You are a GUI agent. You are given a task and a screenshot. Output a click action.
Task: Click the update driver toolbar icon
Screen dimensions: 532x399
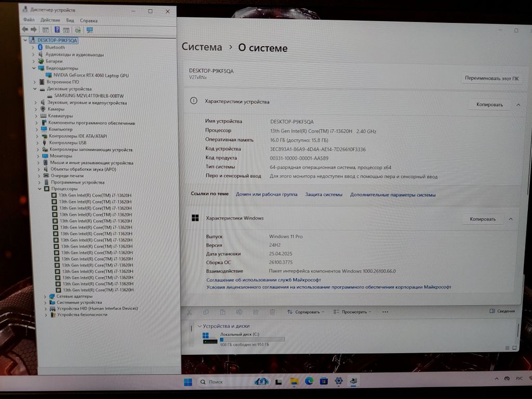(78, 30)
